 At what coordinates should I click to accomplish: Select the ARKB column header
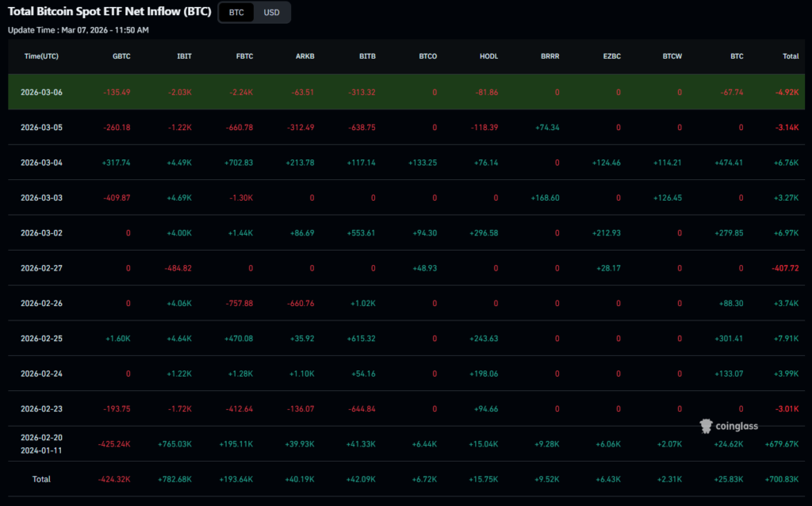point(304,56)
